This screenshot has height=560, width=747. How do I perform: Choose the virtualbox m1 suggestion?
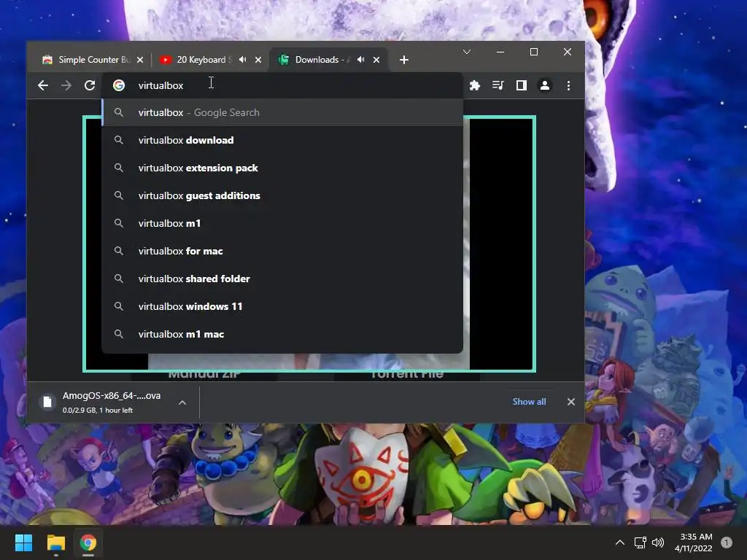[282, 223]
